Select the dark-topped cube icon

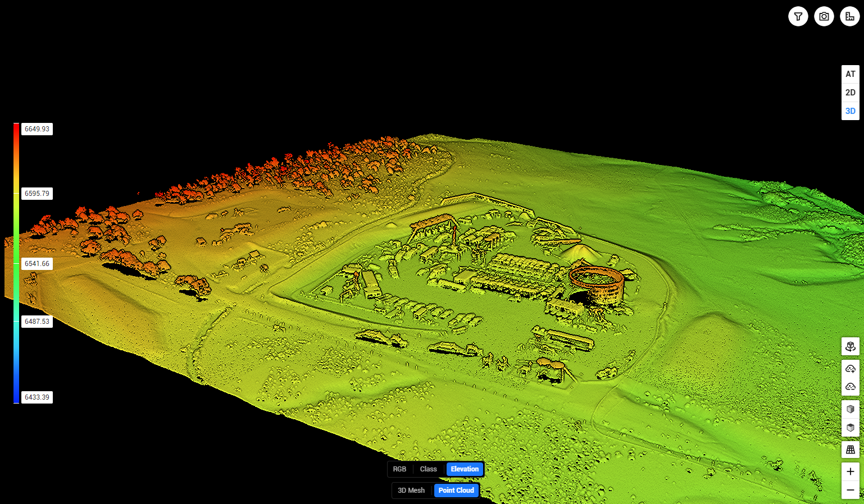[850, 428]
